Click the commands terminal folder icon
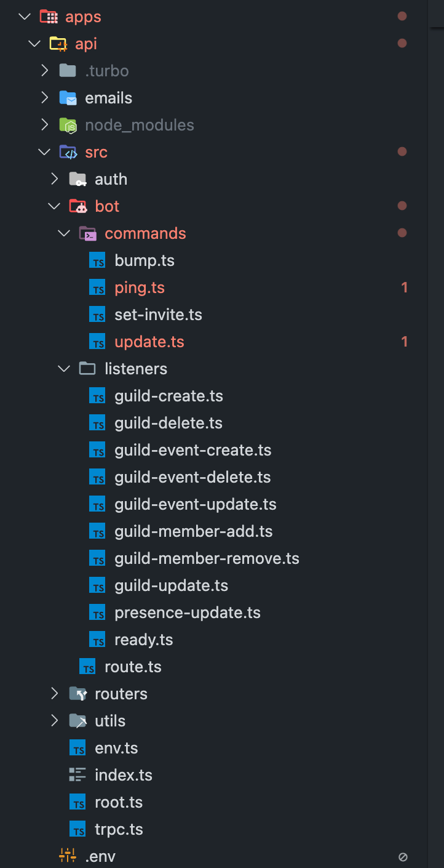Viewport: 444px width, 868px height. point(87,233)
